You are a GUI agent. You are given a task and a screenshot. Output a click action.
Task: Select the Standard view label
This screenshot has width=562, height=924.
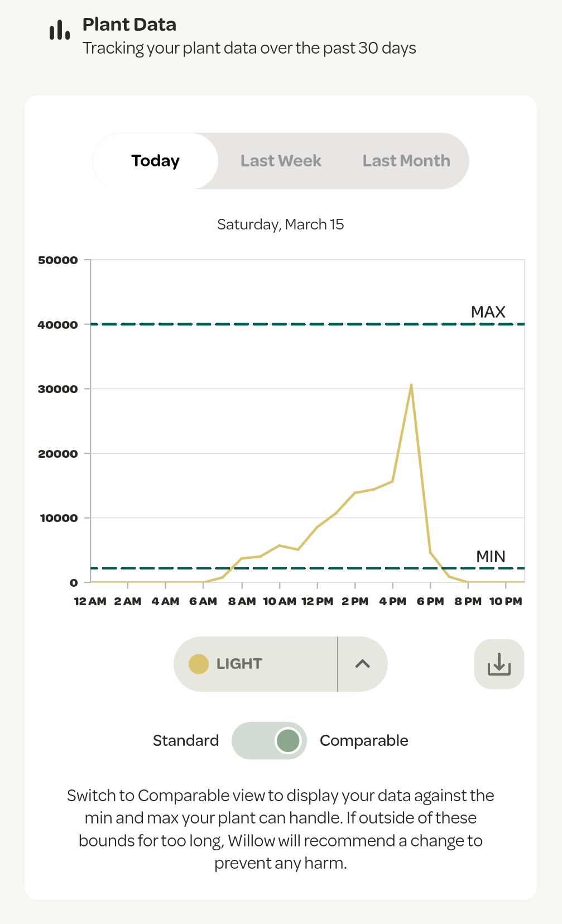click(186, 741)
